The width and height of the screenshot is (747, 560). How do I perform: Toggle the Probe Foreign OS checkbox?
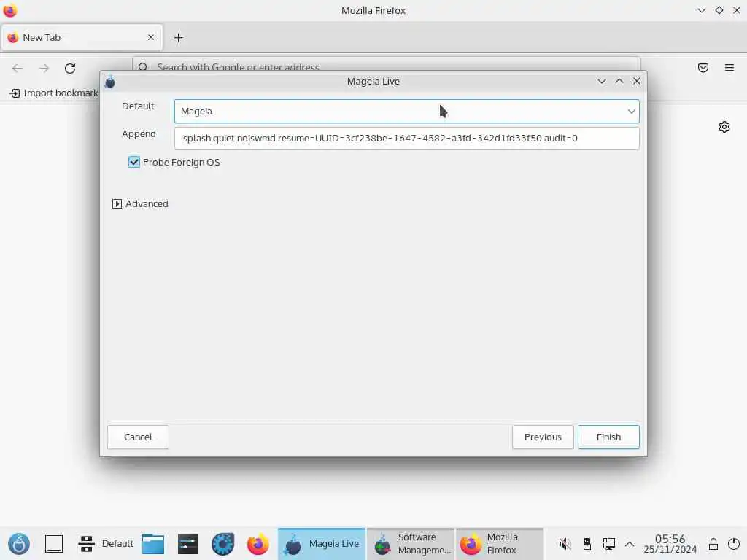(x=134, y=162)
